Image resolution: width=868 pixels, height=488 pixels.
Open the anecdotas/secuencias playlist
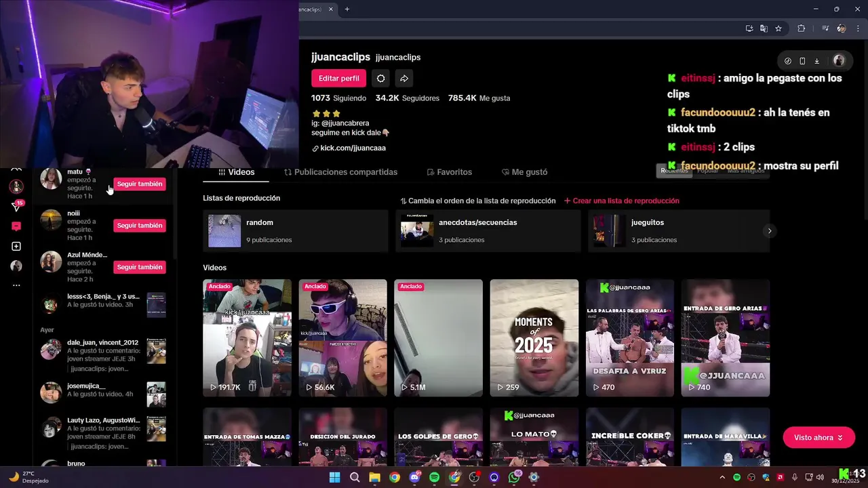pyautogui.click(x=488, y=231)
